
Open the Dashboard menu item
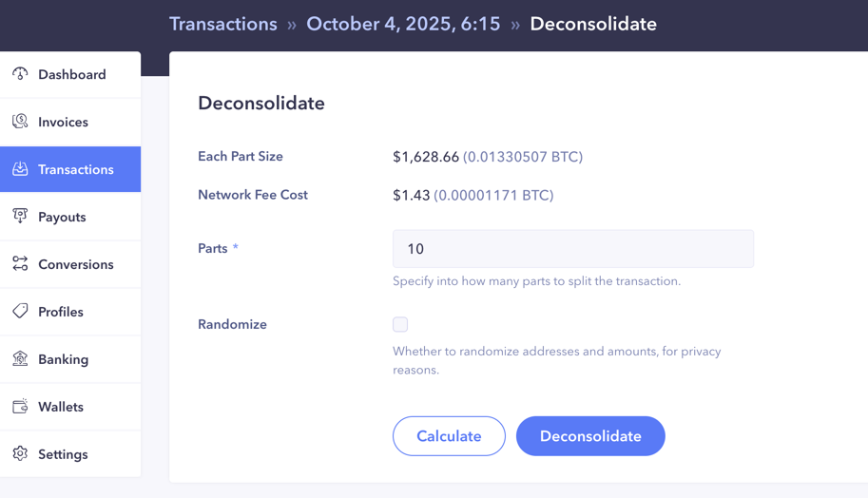tap(71, 74)
